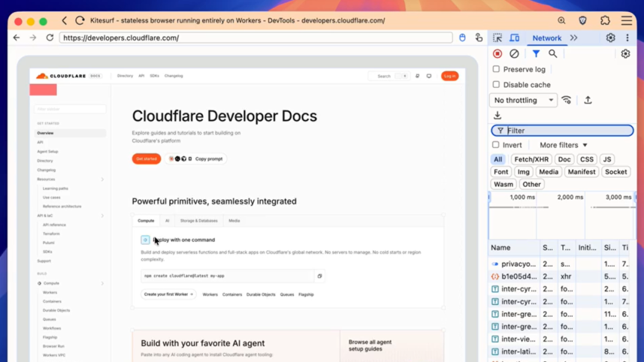This screenshot has height=362, width=644.
Task: Stop recording network log
Action: (497, 54)
